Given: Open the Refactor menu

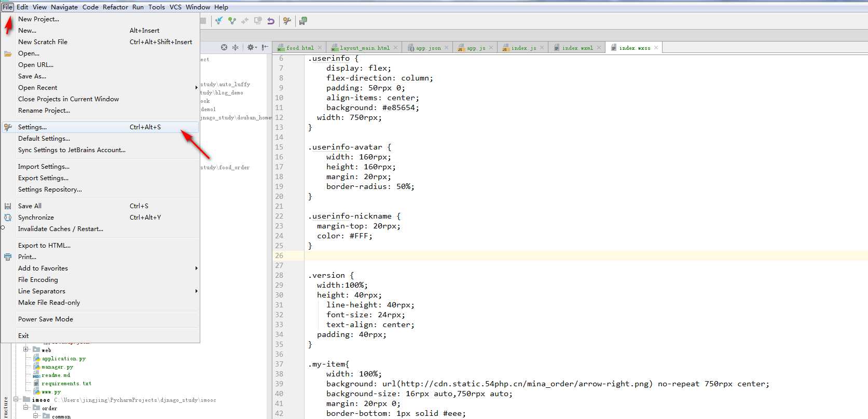Looking at the screenshot, I should [115, 7].
